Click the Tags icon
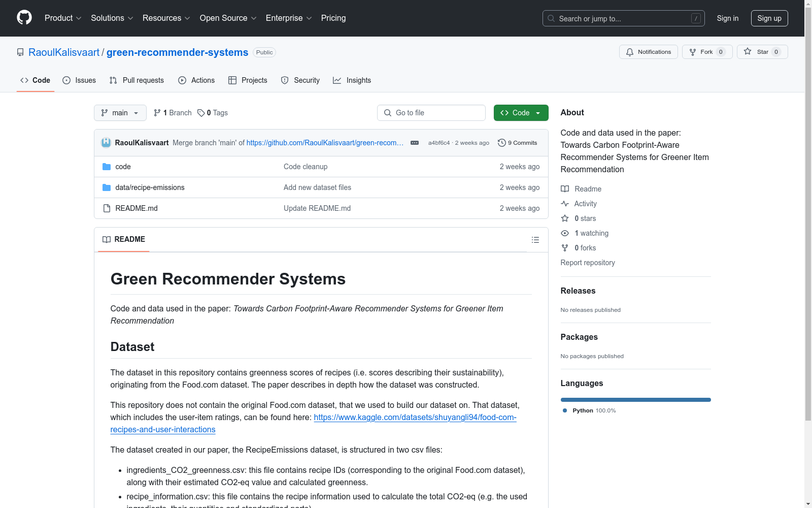This screenshot has width=812, height=508. coord(201,113)
